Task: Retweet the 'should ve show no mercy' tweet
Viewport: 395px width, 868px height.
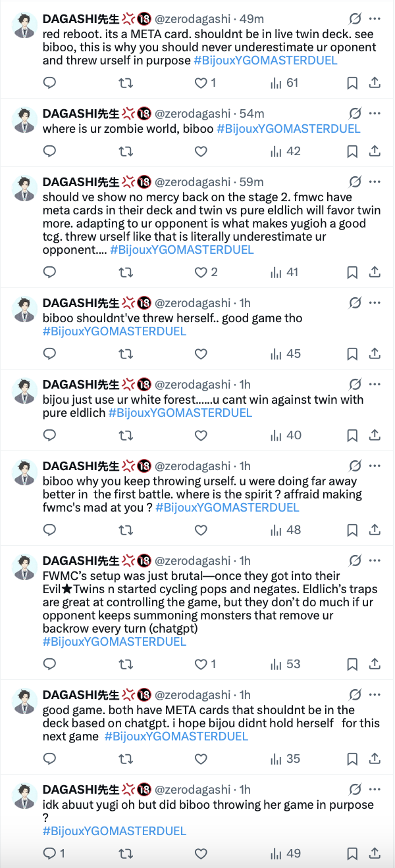Action: 125,272
